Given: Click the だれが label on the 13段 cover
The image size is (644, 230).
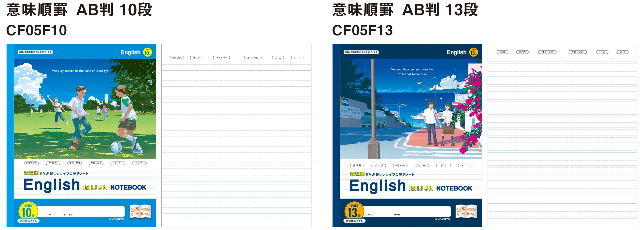Looking at the screenshot, I should [379, 165].
